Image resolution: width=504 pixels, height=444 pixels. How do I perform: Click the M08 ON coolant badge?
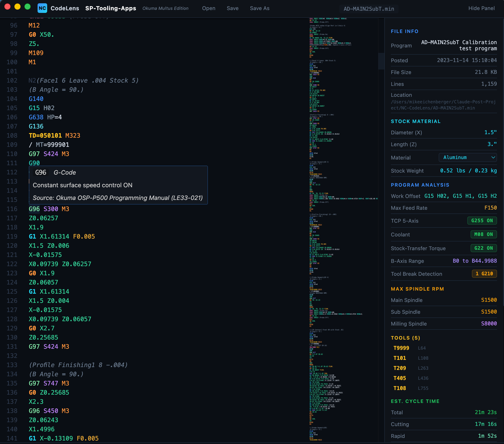483,234
